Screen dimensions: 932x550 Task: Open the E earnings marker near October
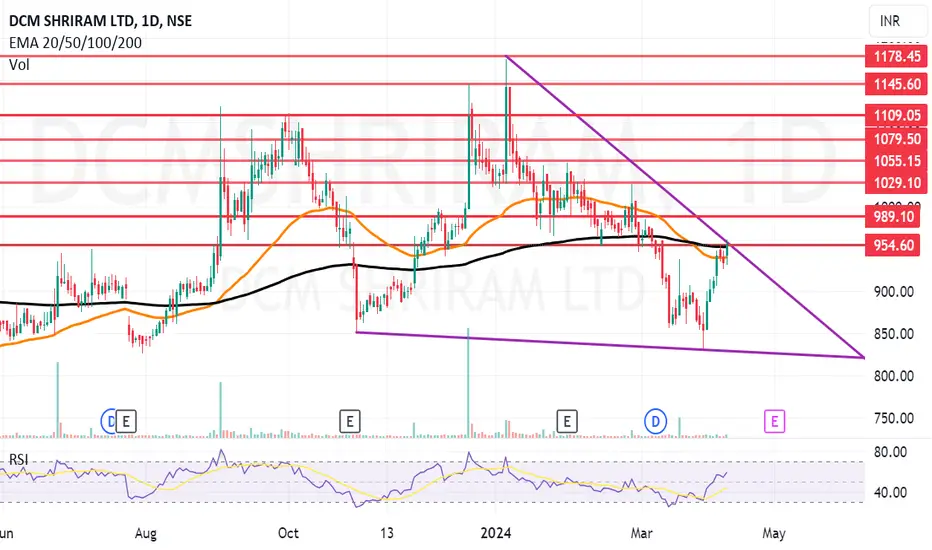[x=350, y=422]
